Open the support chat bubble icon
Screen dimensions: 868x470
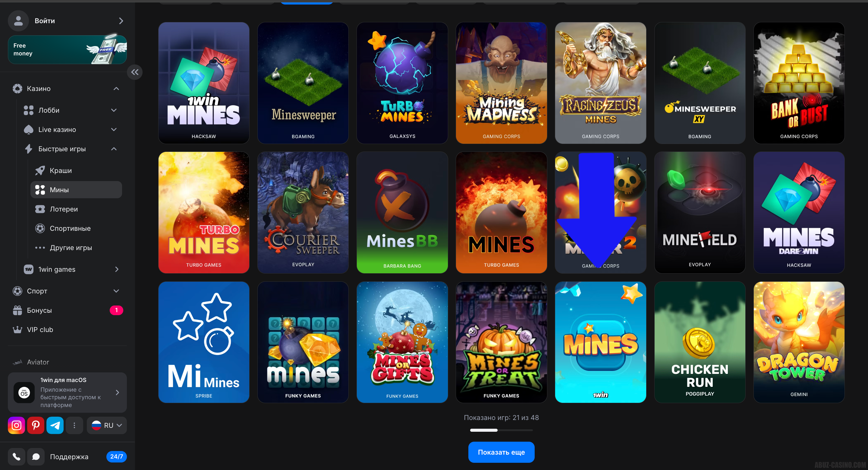click(36, 456)
